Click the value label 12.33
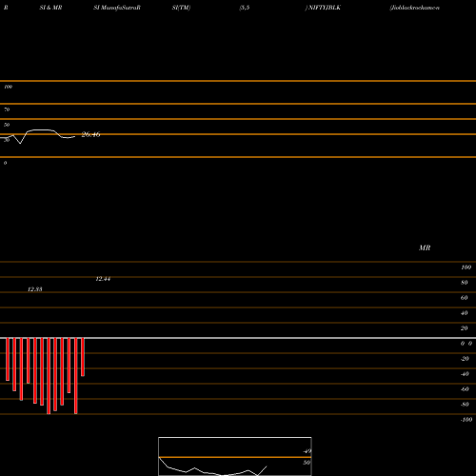The width and height of the screenshot is (476, 476). [35, 289]
